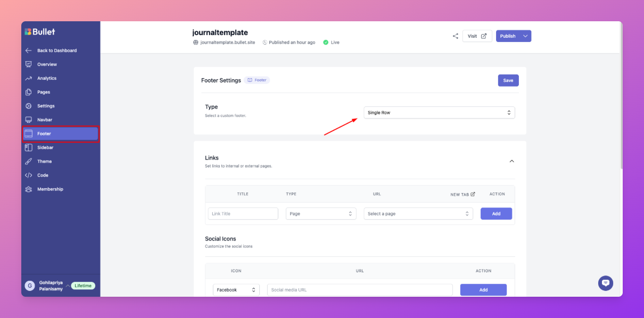Expand the account menu chevron beside Lifetime
The width and height of the screenshot is (644, 318).
[x=68, y=286]
